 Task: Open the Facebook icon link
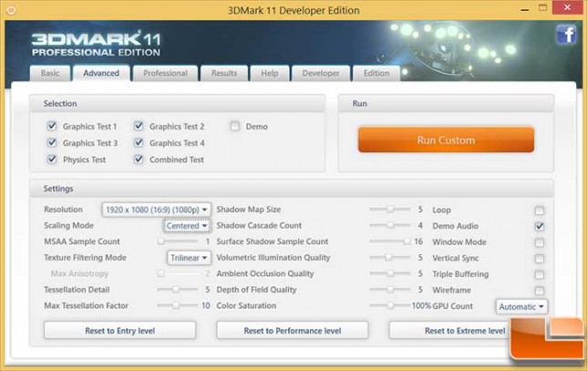click(x=566, y=35)
